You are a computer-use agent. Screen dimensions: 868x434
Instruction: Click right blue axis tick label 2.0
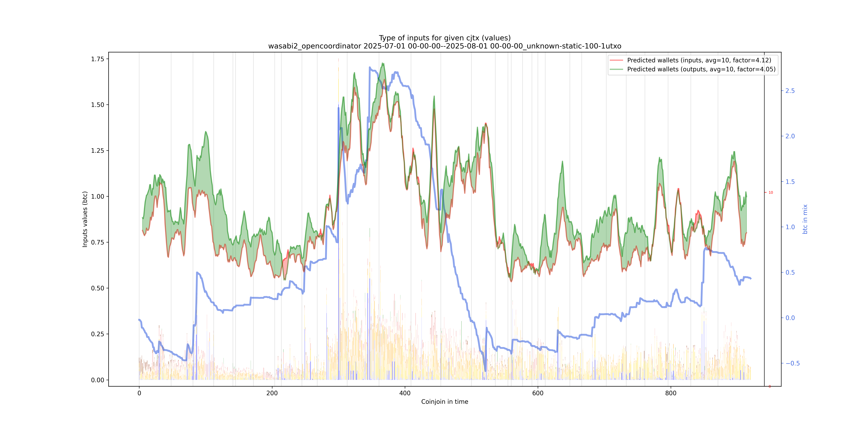pyautogui.click(x=790, y=136)
